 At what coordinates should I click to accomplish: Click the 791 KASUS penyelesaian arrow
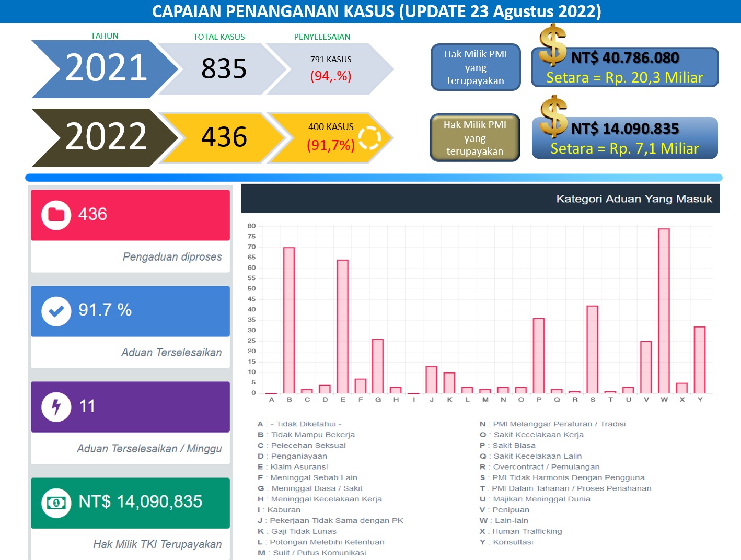pyautogui.click(x=330, y=69)
